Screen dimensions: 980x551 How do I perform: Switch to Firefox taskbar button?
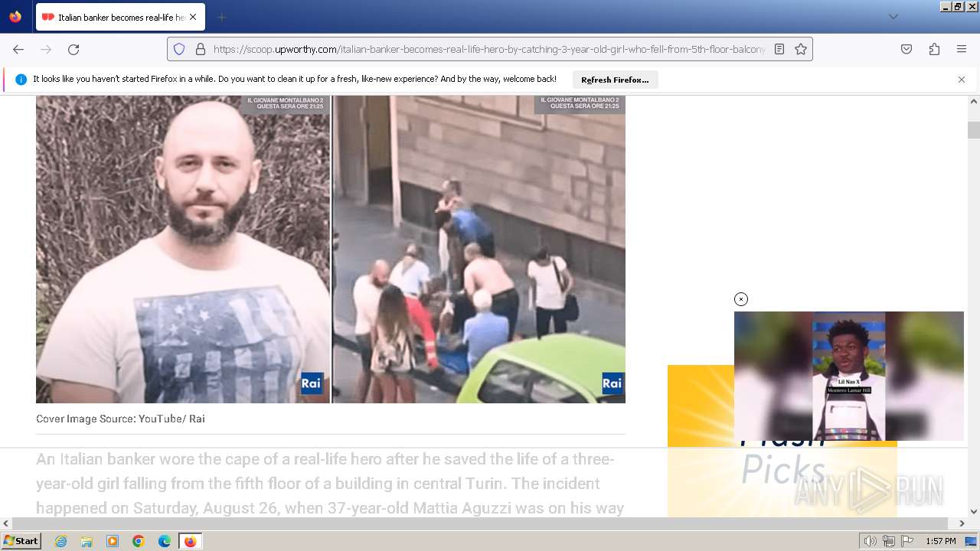pyautogui.click(x=190, y=541)
